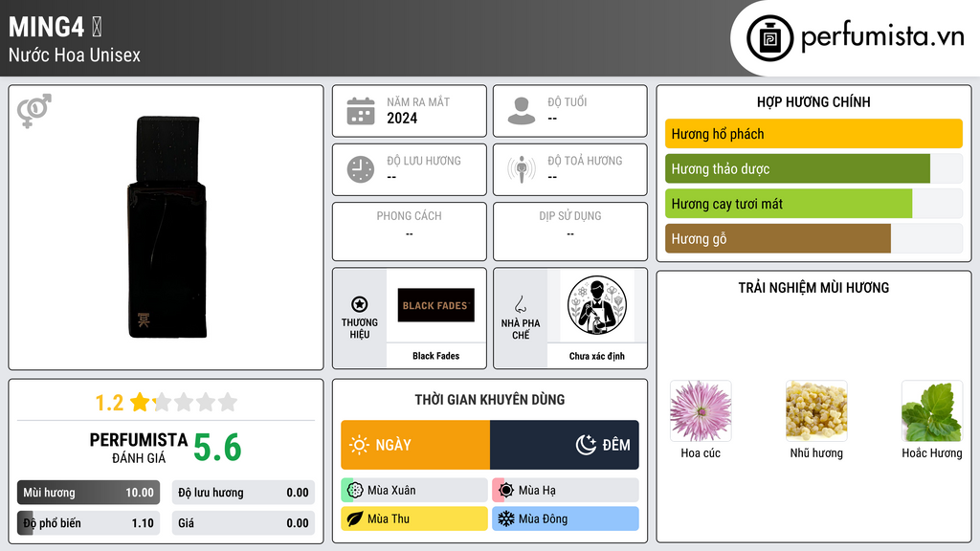Select the Đêm nighttime option
980x551 pixels.
coord(565,445)
